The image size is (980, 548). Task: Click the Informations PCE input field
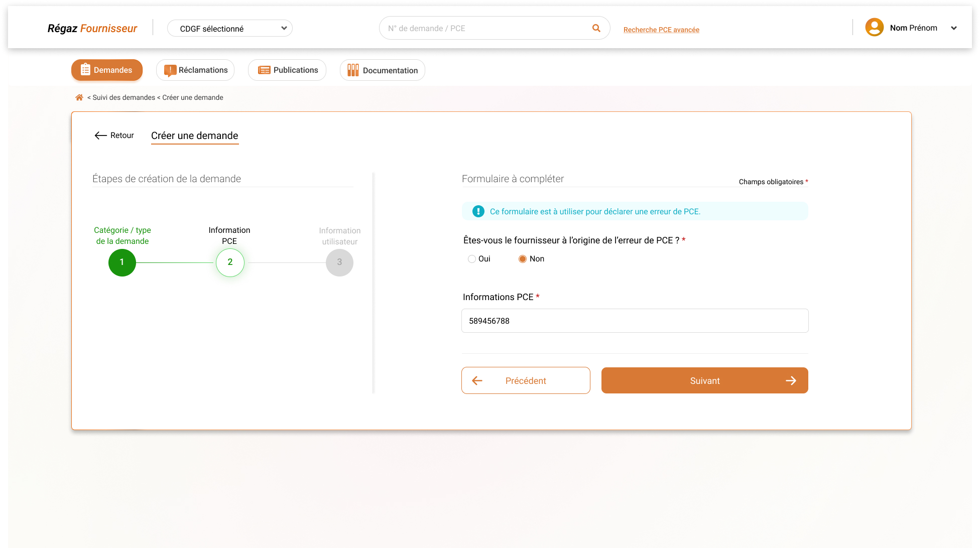click(635, 321)
